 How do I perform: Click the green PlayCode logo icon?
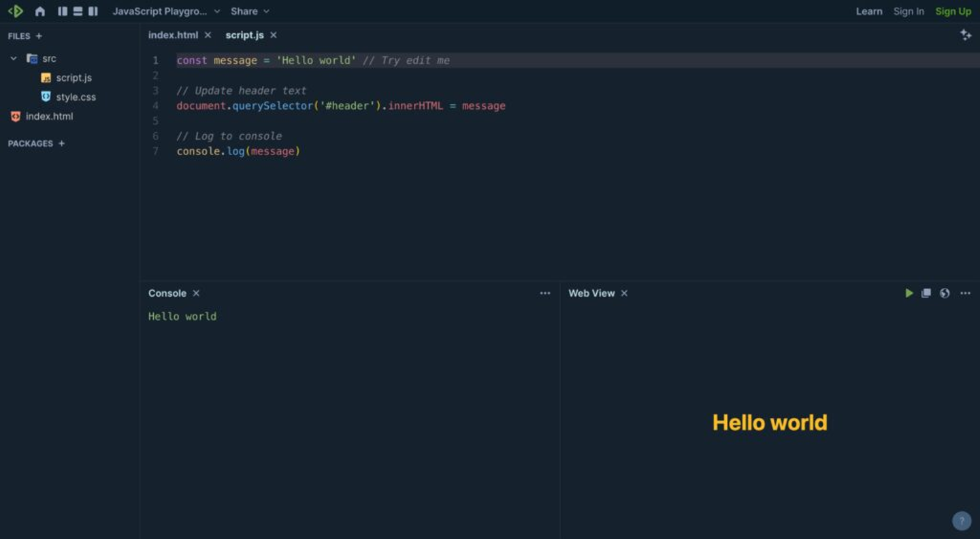(x=16, y=11)
